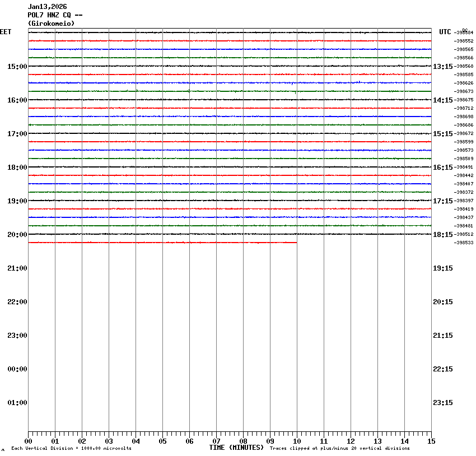Select the 10 minute mark on x-axis
476x456 pixels.
(297, 441)
